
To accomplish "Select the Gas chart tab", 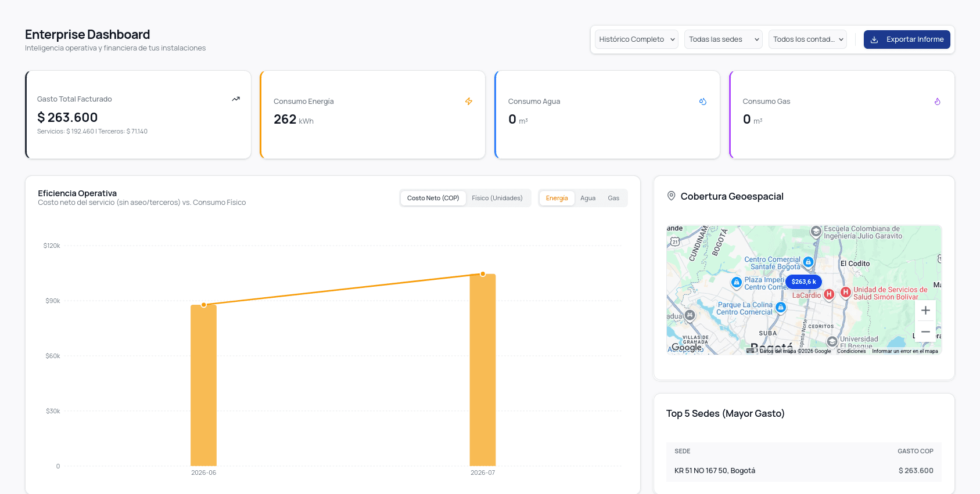I will click(613, 198).
